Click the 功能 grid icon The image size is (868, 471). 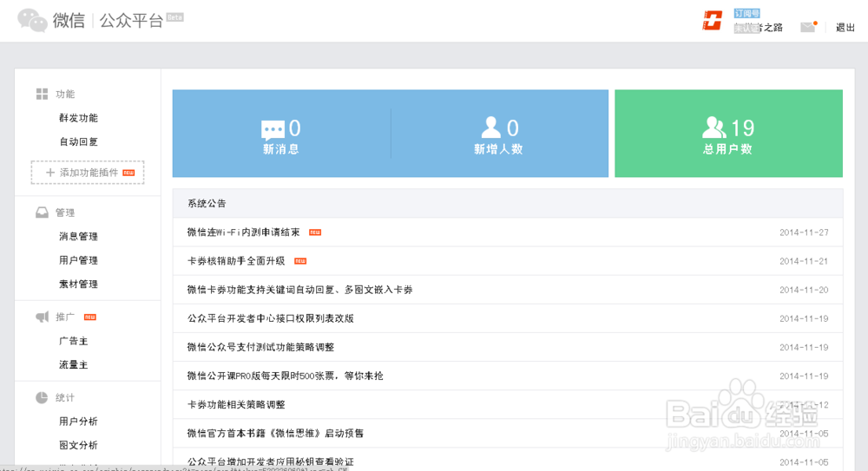(x=42, y=94)
